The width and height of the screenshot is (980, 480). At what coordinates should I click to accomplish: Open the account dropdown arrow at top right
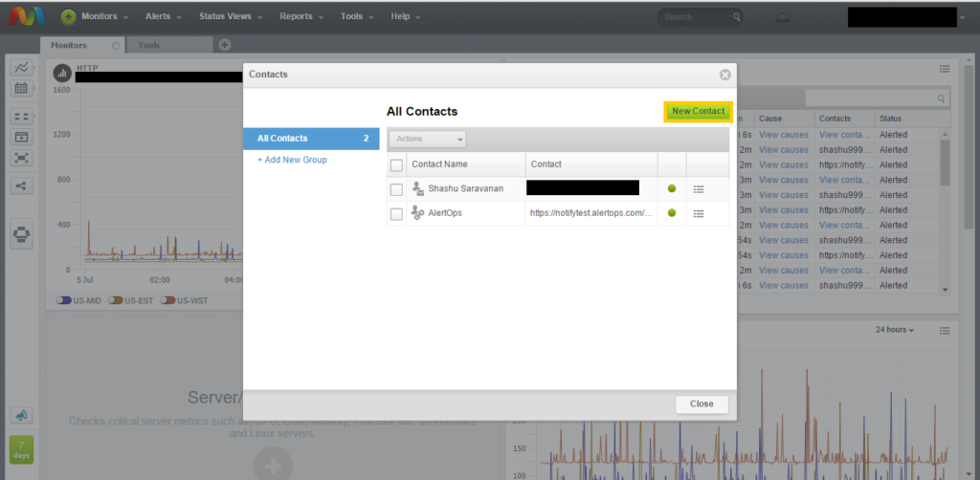(x=962, y=17)
